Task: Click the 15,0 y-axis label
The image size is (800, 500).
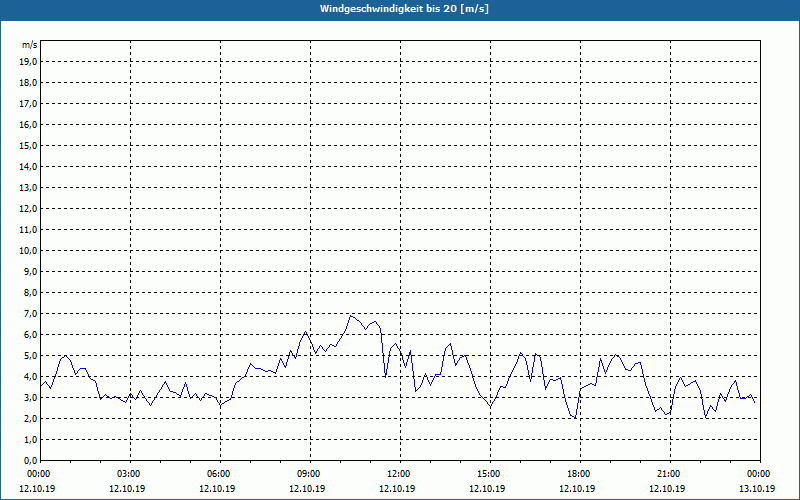Action: tap(28, 145)
